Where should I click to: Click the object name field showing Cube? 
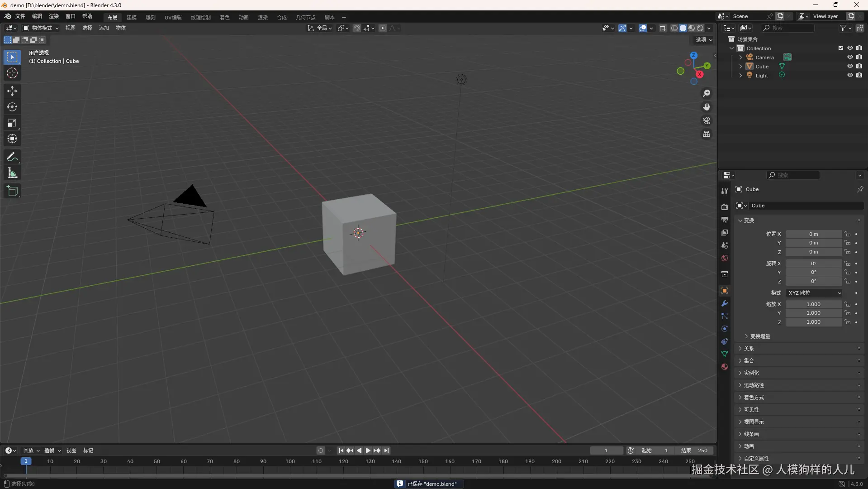806,206
